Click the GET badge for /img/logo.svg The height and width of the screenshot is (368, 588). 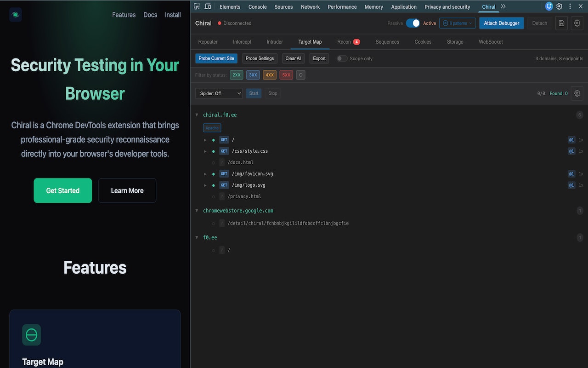[224, 185]
